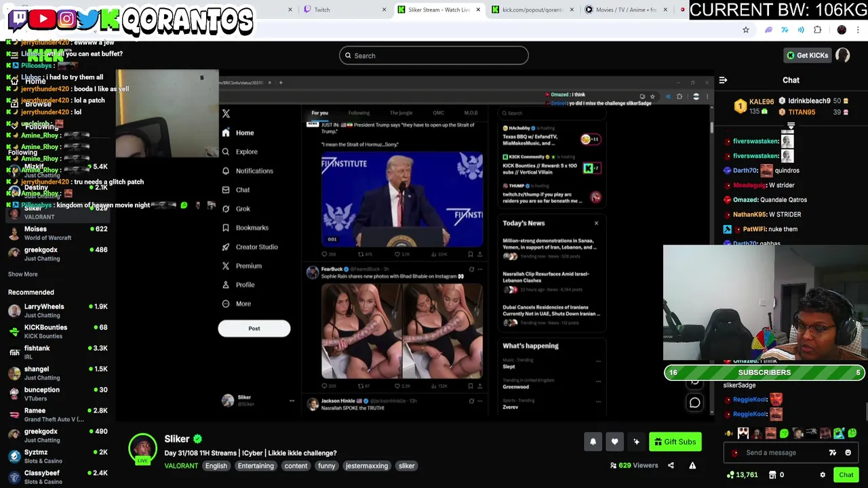868x488 pixels.
Task: Select the Following tab on X
Action: (359, 113)
